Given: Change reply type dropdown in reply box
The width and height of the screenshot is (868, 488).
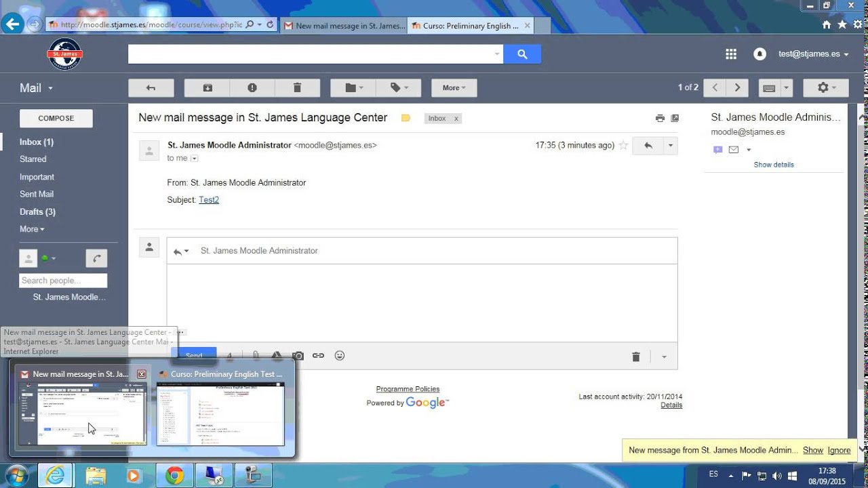Looking at the screenshot, I should pyautogui.click(x=180, y=251).
